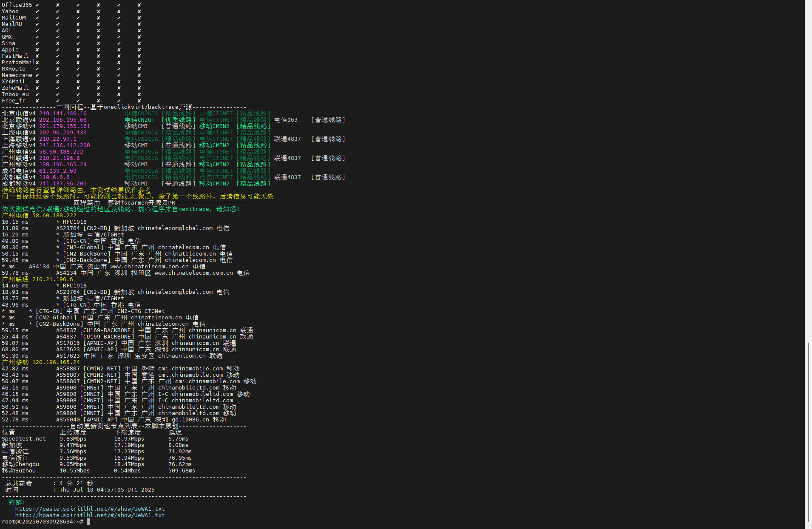This screenshot has height=529, width=812.
Task: Click the Office365 row label
Action: 17,5
